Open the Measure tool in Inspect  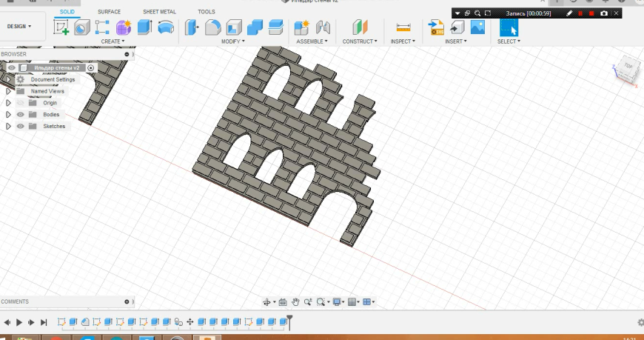point(403,27)
